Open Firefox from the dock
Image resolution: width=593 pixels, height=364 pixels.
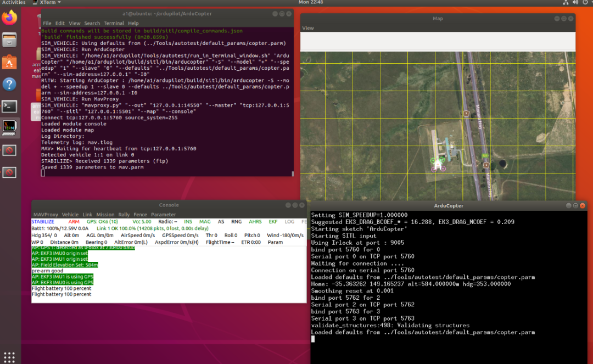(9, 18)
